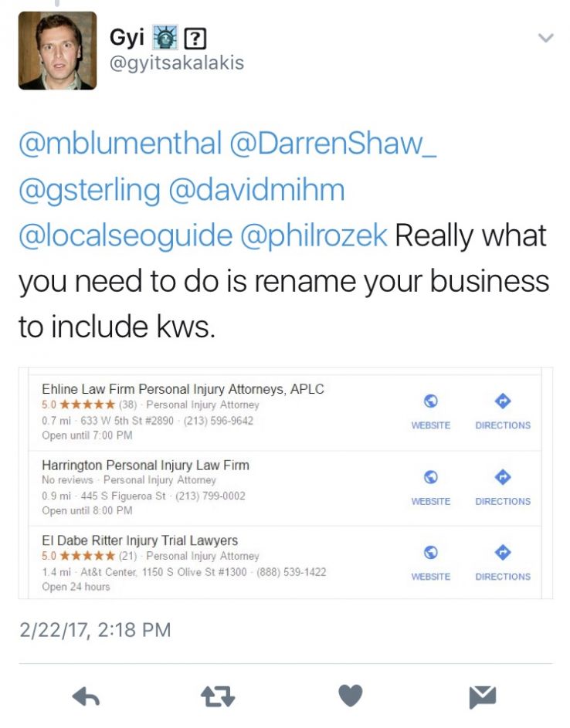
Task: Like the tweet with the heart icon
Action: [x=351, y=696]
